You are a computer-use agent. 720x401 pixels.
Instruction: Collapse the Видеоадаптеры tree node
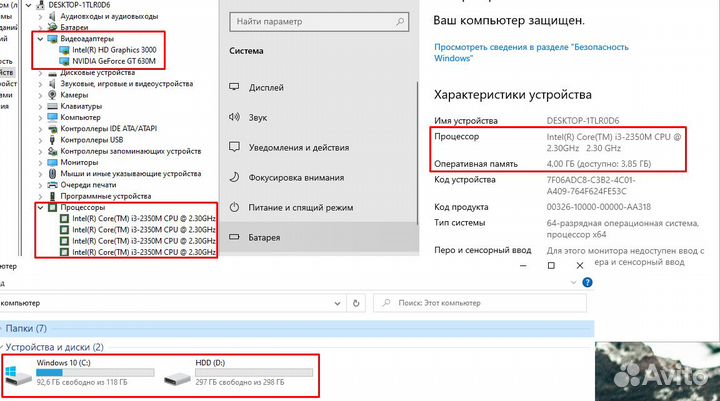coord(40,39)
